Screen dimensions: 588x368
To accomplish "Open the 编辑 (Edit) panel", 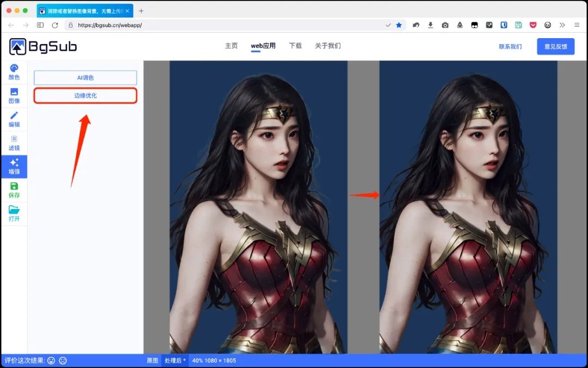I will point(14,119).
